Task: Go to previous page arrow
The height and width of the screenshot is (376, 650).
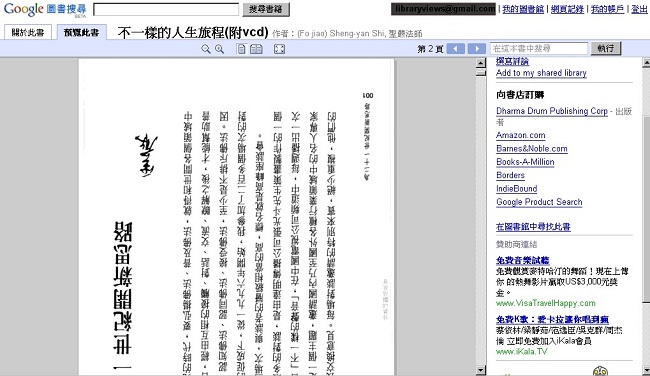Action: tap(456, 49)
